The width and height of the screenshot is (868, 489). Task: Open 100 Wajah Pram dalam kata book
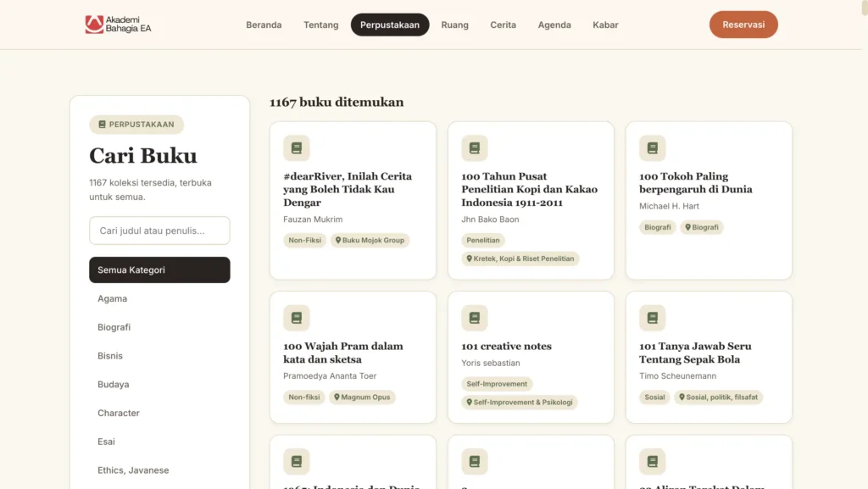pyautogui.click(x=343, y=353)
